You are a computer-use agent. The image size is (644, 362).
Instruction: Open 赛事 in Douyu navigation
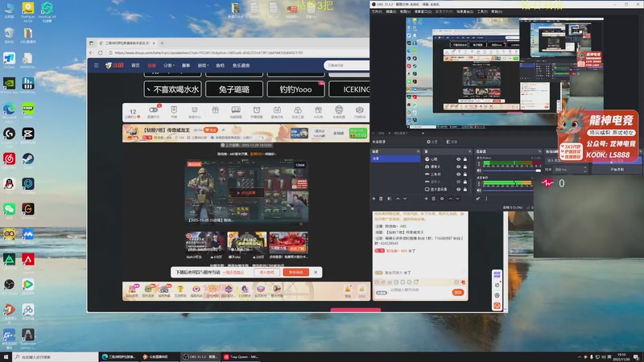point(186,65)
